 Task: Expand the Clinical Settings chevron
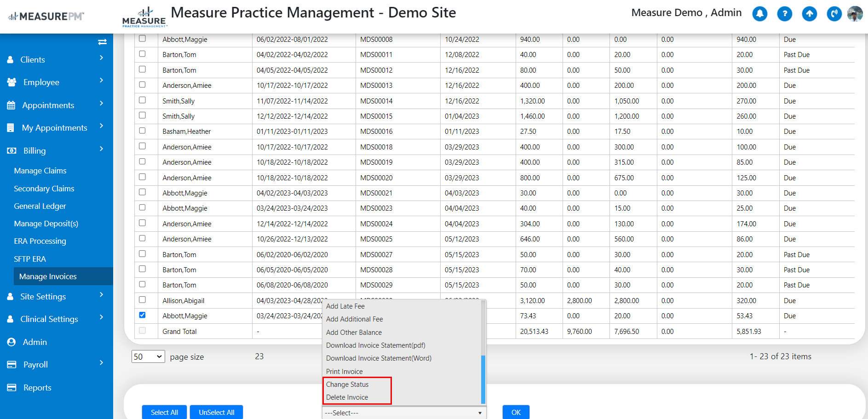[x=101, y=317]
